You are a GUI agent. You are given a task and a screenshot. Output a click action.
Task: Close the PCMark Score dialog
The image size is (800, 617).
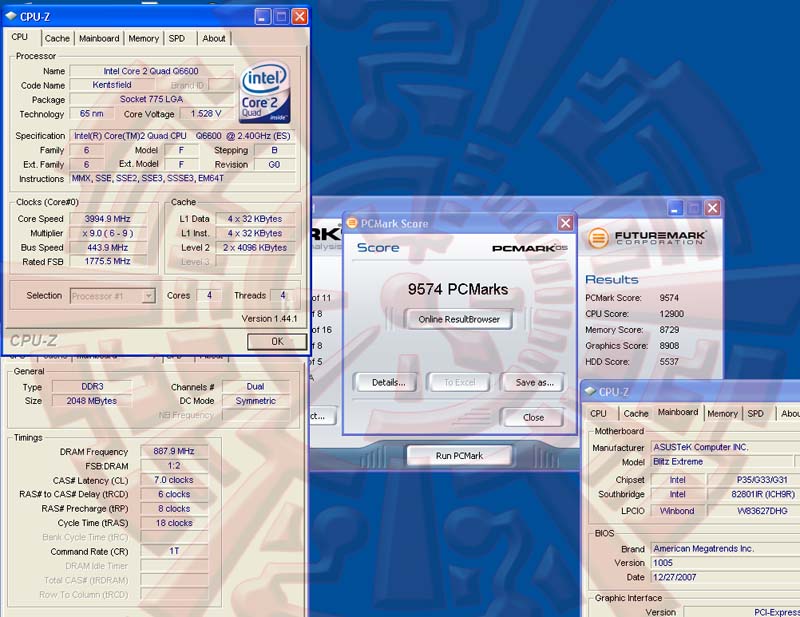pyautogui.click(x=565, y=223)
